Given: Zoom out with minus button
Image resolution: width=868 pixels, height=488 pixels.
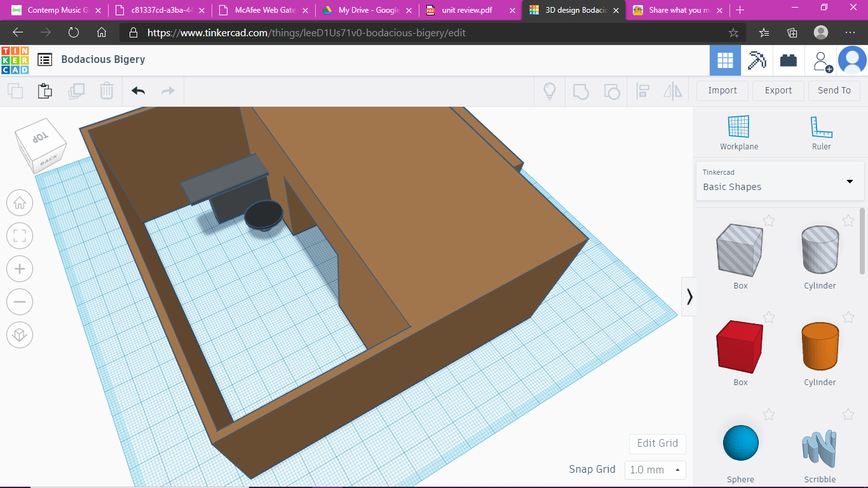Looking at the screenshot, I should pos(20,302).
